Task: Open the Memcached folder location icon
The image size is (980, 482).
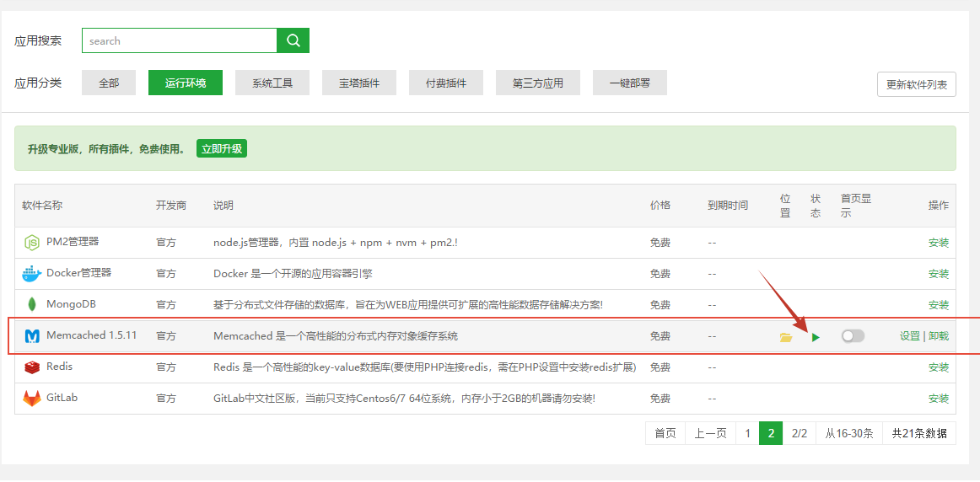Action: pyautogui.click(x=786, y=337)
